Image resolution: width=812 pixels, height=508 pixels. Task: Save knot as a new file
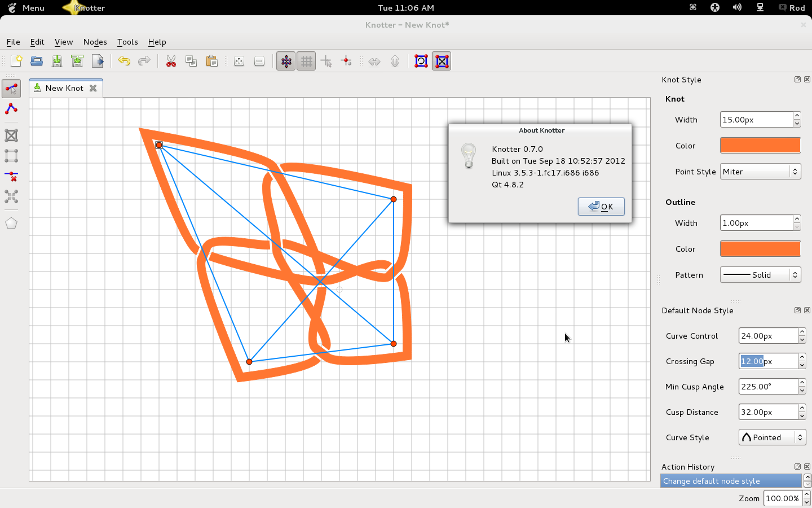(x=77, y=61)
